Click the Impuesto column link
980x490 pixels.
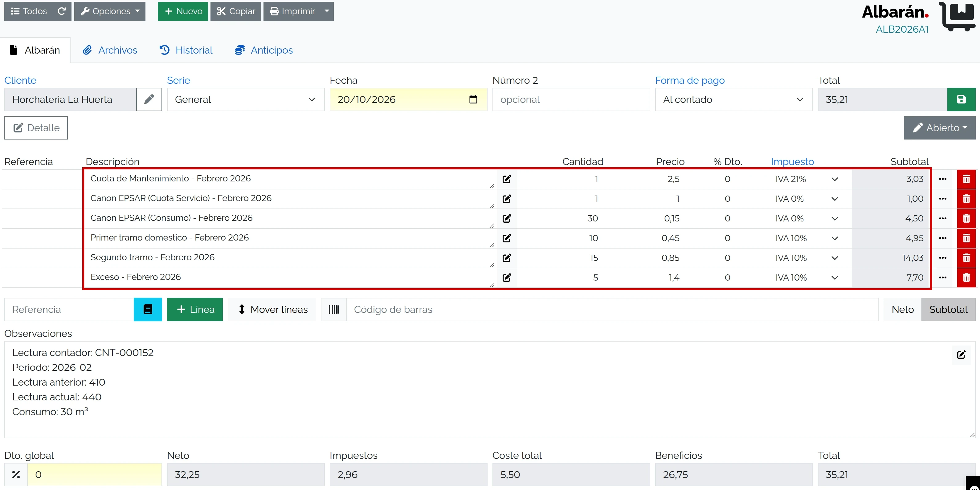pyautogui.click(x=792, y=162)
